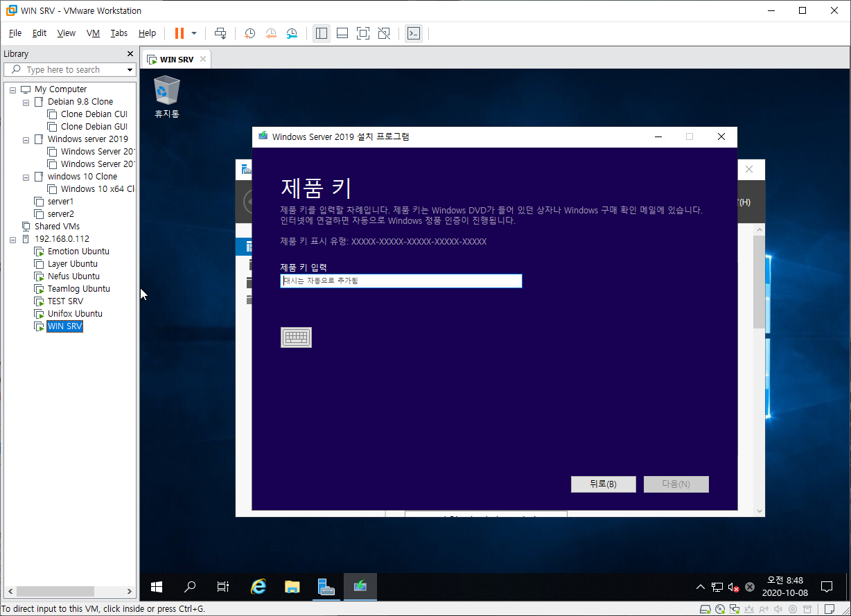Open the power options dropdown arrow beside pause

pos(194,33)
